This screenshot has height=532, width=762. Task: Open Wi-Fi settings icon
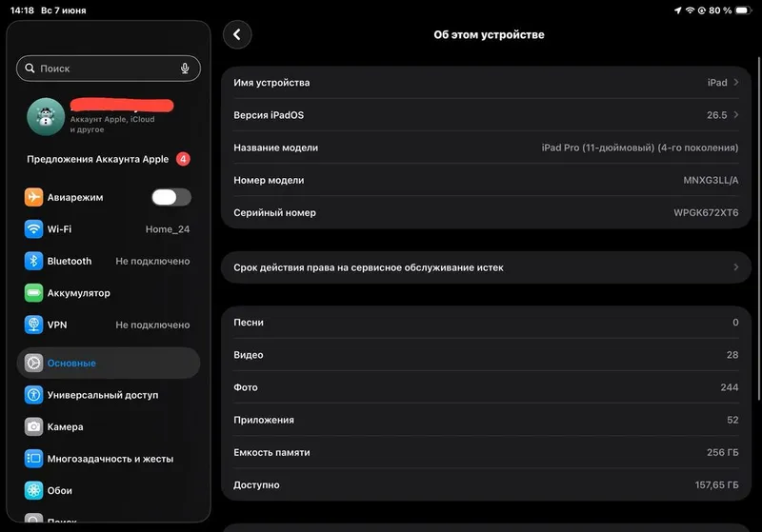(x=33, y=229)
